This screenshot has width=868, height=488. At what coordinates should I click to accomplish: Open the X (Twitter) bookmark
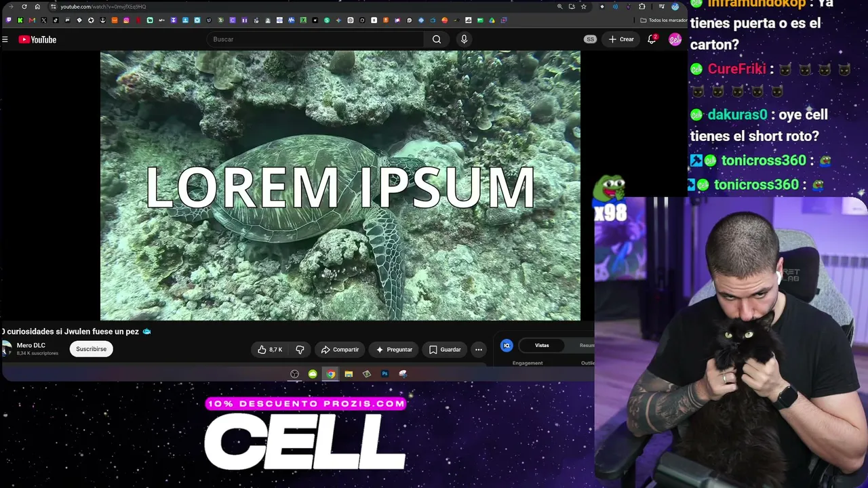[x=44, y=20]
